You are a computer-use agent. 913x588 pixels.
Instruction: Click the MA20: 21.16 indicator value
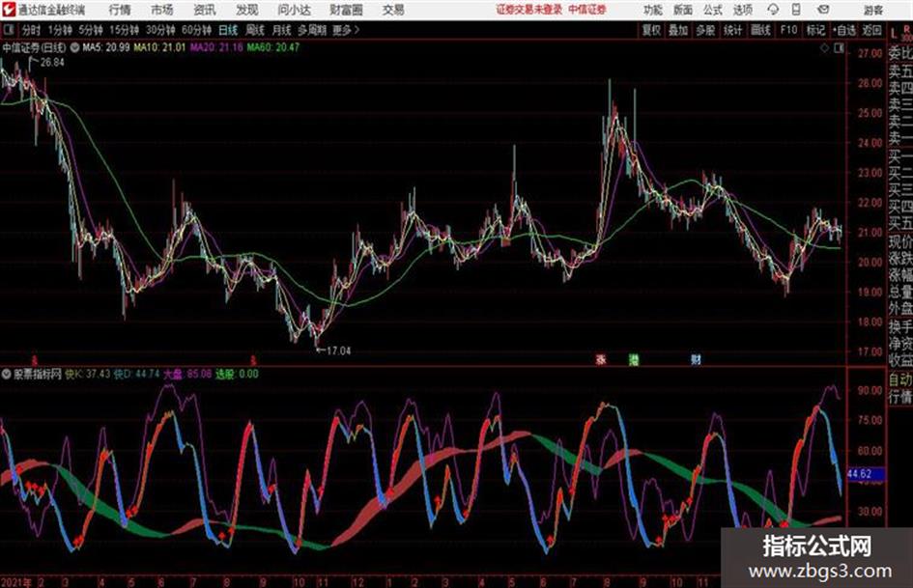[x=216, y=47]
